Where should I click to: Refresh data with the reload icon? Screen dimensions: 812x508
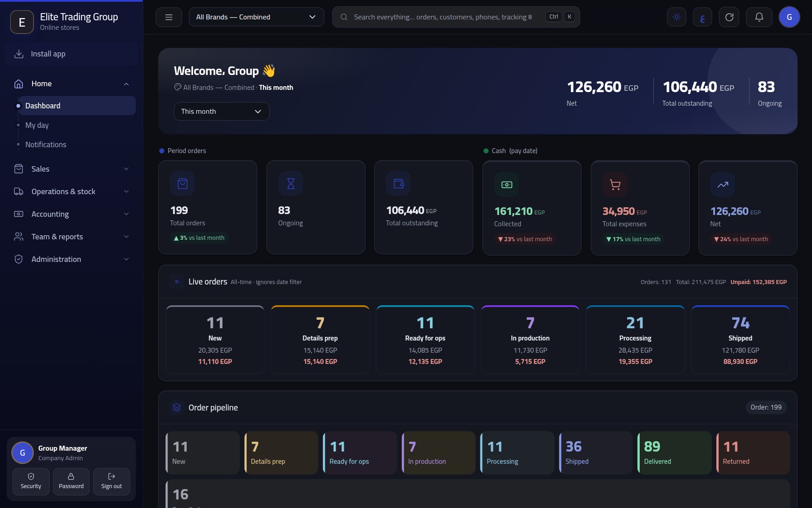[x=729, y=17]
